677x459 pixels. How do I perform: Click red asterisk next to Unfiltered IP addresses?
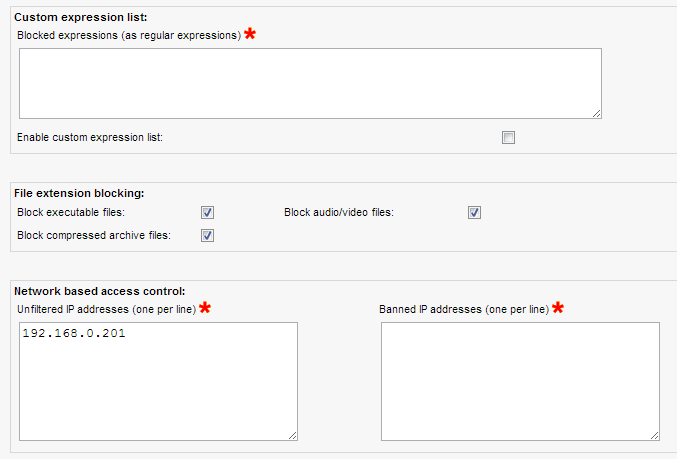click(x=205, y=308)
